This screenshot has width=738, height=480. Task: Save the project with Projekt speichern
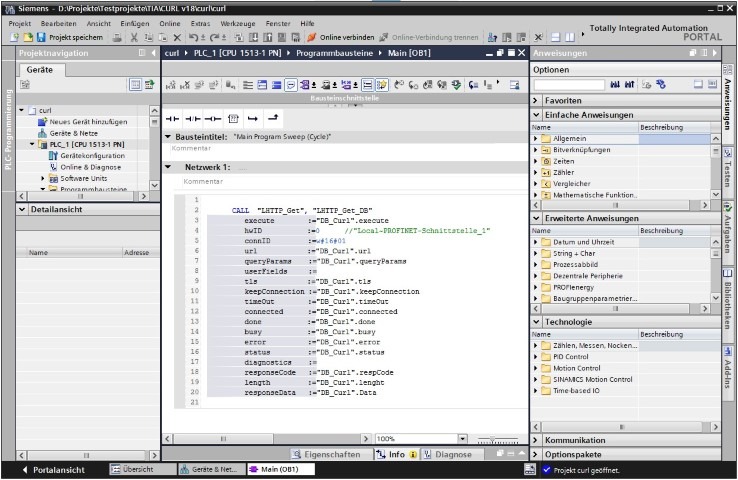pyautogui.click(x=70, y=37)
